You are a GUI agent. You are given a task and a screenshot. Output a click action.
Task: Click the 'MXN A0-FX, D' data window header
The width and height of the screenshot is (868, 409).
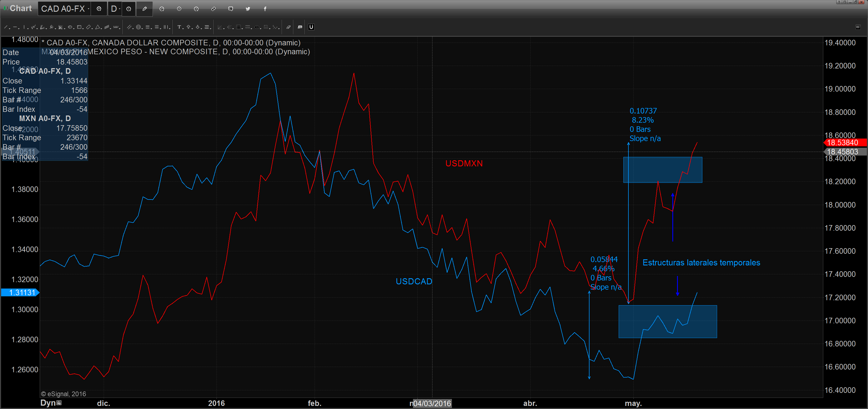click(x=45, y=118)
